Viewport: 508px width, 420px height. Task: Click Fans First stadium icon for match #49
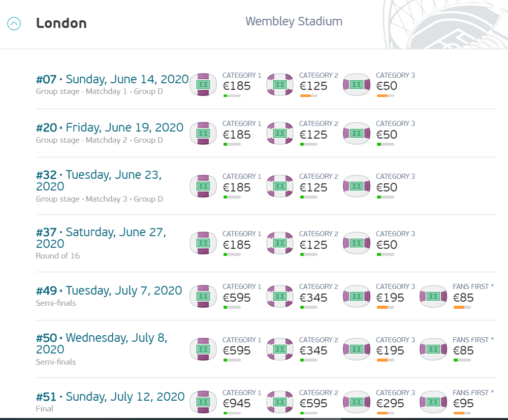point(433,296)
